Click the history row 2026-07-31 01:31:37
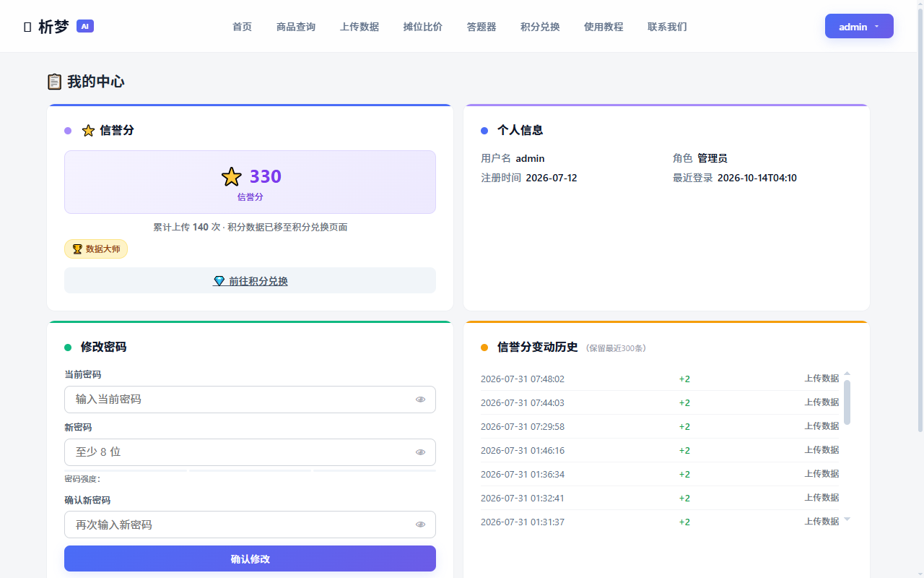924x578 pixels. (660, 522)
